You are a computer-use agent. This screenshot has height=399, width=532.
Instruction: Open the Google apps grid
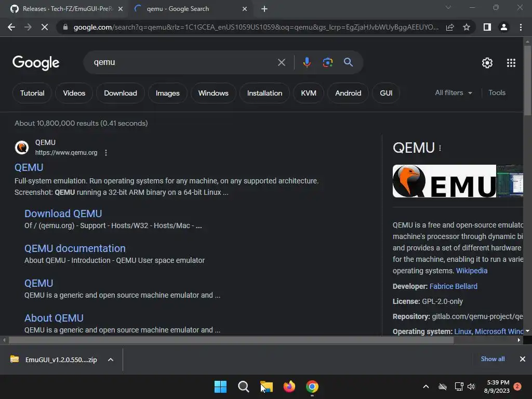pos(511,63)
